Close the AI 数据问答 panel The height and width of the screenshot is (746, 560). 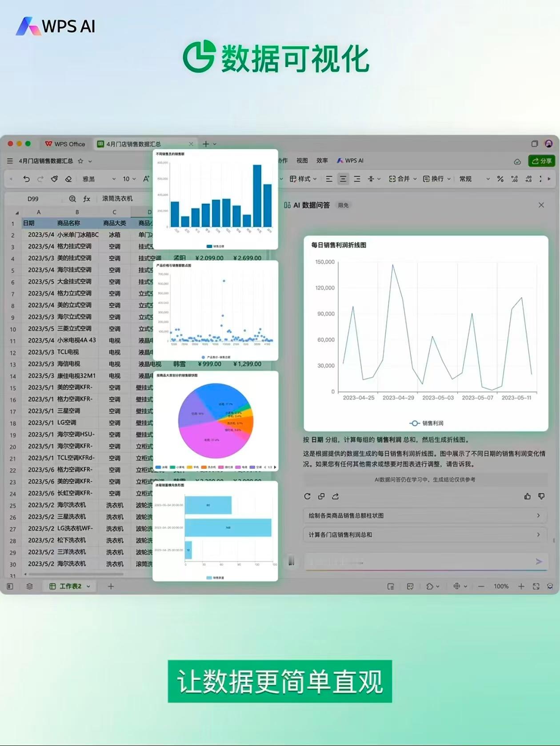(x=541, y=205)
